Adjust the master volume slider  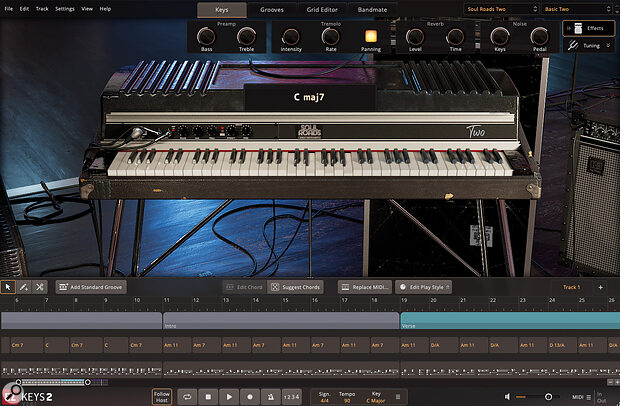coord(548,397)
